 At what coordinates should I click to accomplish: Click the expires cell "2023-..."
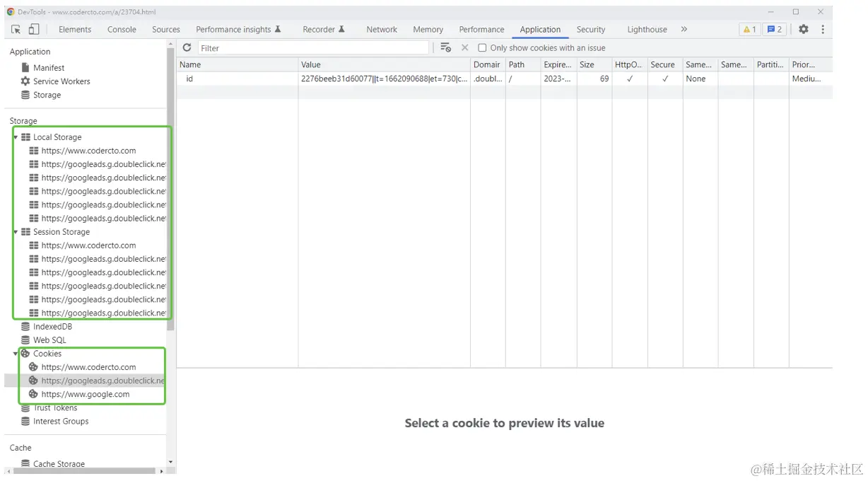(558, 79)
